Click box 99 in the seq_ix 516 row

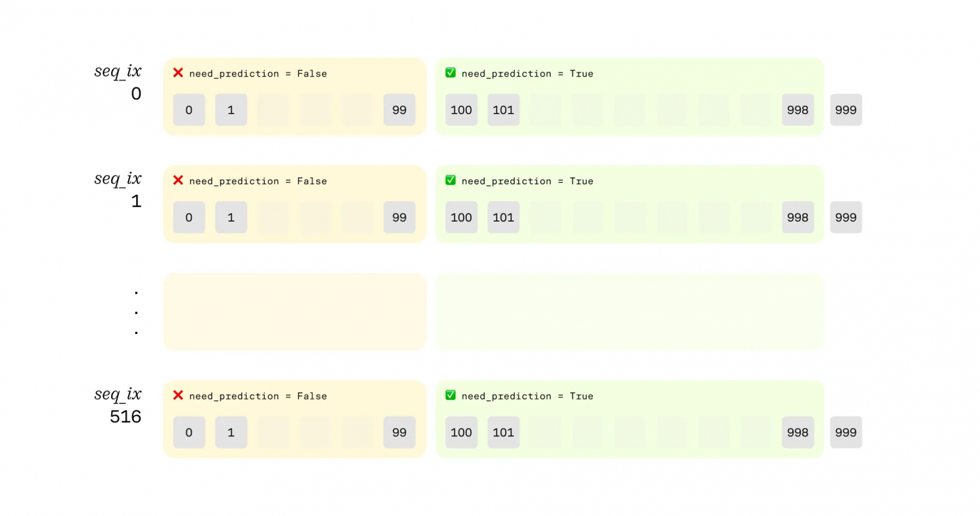(400, 433)
